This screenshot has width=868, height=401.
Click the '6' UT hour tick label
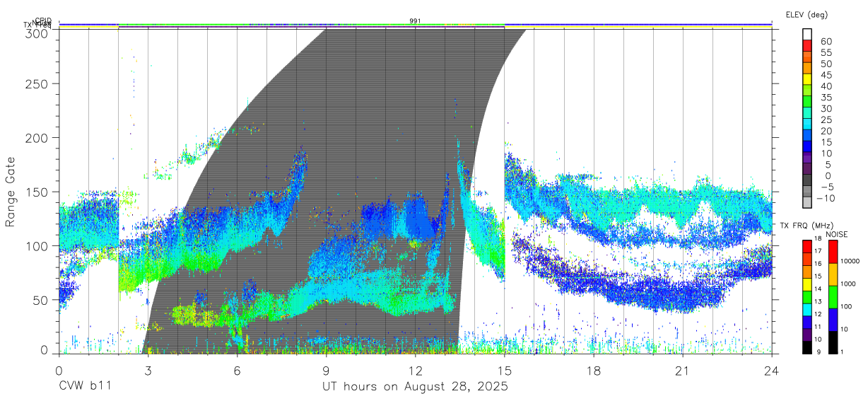click(x=237, y=370)
